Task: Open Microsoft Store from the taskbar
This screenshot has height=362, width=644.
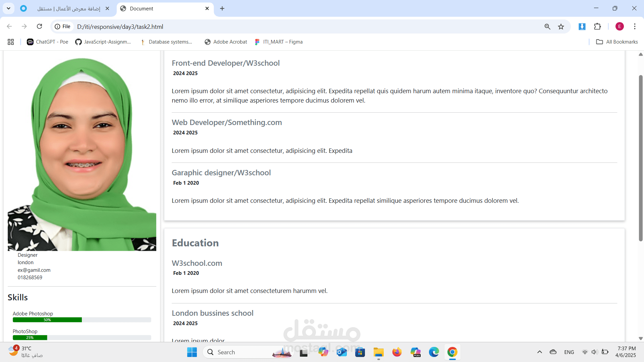Action: point(360,352)
